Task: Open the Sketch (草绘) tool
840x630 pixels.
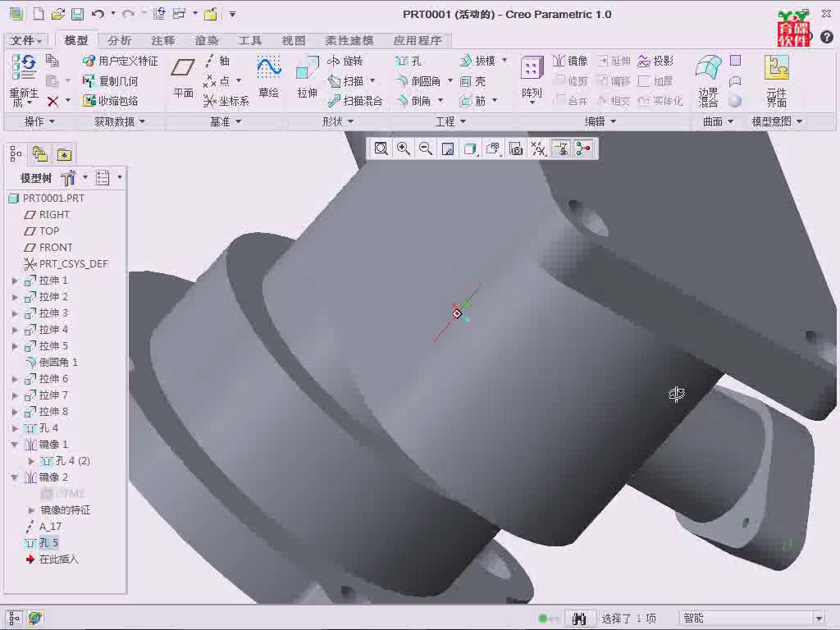Action: (268, 77)
